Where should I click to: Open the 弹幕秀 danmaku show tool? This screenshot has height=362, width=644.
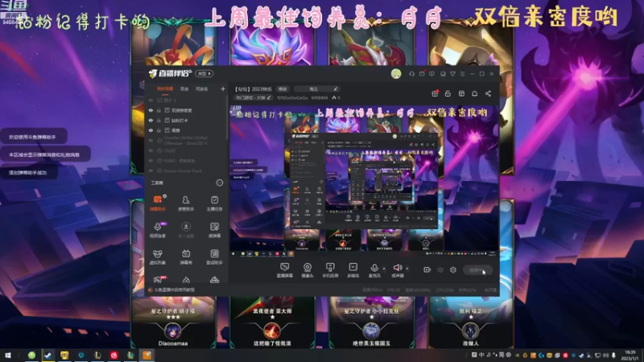(186, 257)
